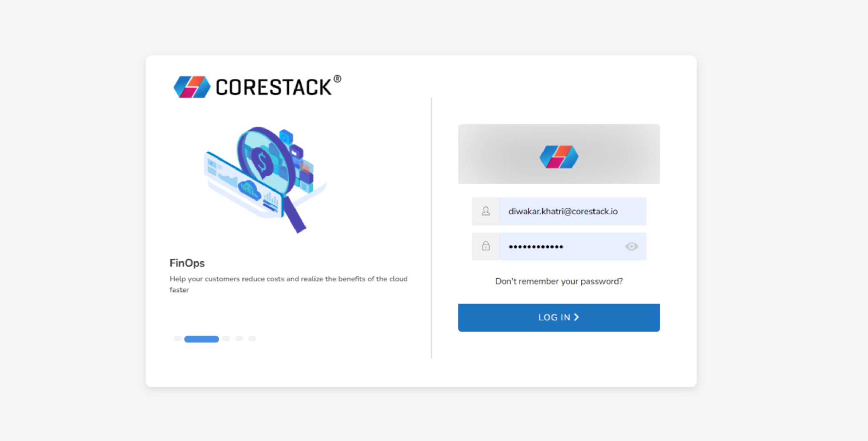Switch to the third carousel slide dot

coord(226,339)
